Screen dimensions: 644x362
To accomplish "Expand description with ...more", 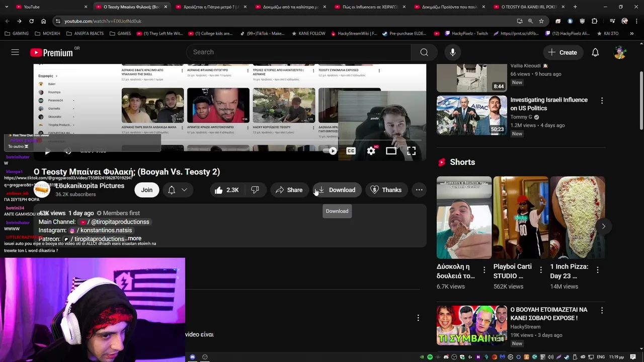I will [133, 238].
